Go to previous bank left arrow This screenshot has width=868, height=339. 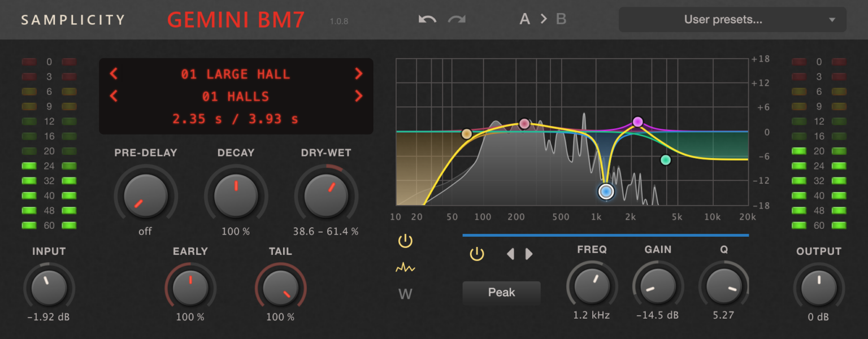(114, 97)
